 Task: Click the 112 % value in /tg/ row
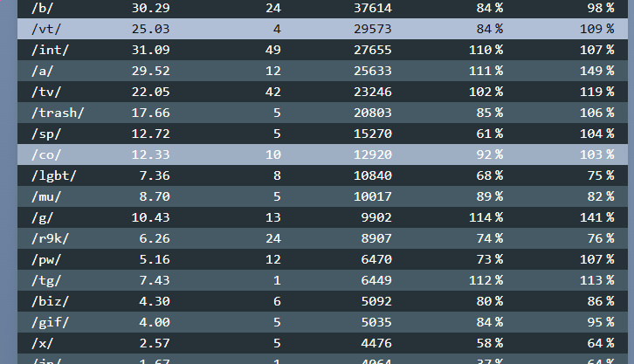pos(486,280)
